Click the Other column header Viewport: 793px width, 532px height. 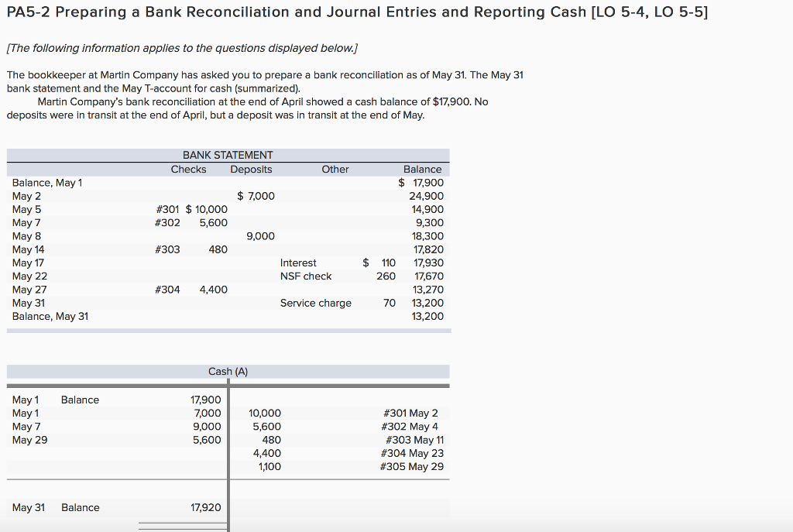[335, 169]
